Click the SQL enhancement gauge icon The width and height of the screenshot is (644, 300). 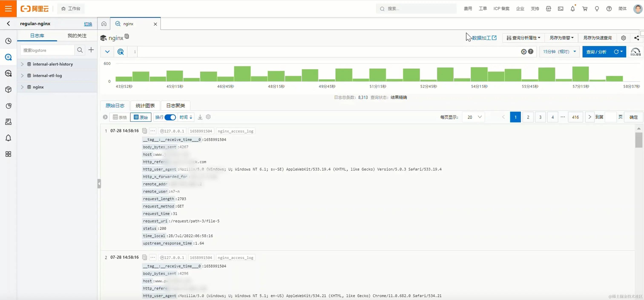(x=635, y=52)
